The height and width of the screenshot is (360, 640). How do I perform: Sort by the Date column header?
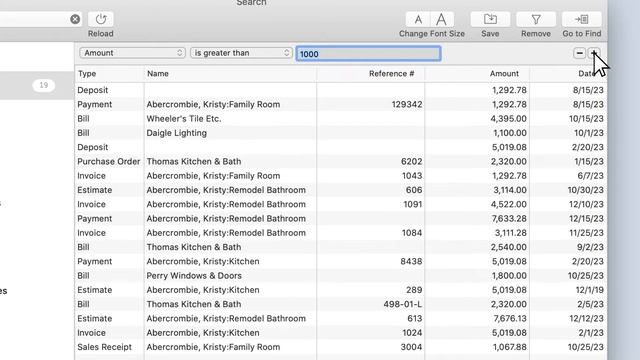pos(569,73)
